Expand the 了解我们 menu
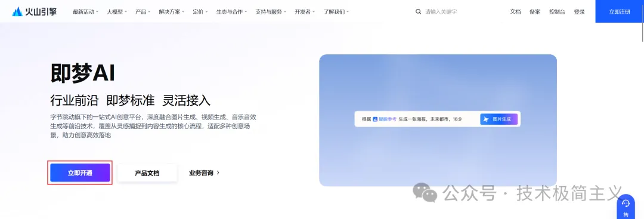Screen dimensions: 644x219 pos(336,11)
